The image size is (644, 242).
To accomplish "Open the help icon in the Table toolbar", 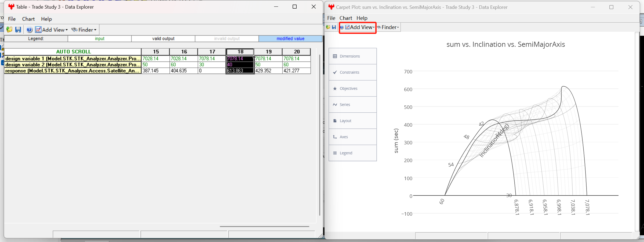I will click(x=29, y=30).
